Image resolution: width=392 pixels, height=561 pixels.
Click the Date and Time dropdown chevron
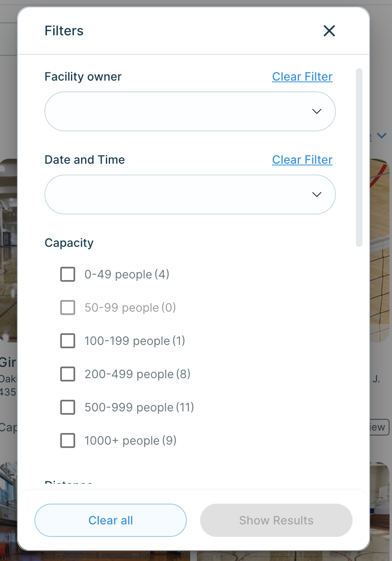point(317,194)
